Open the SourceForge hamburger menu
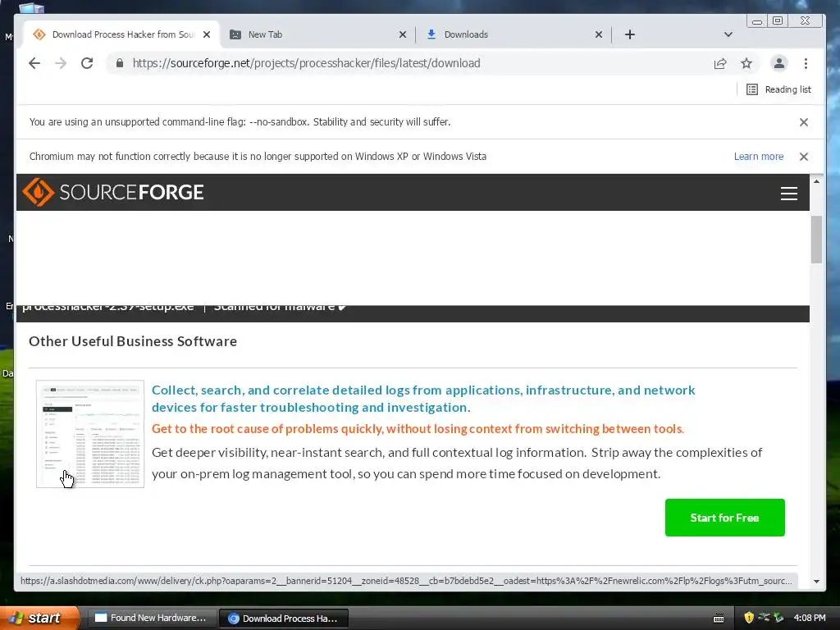The height and width of the screenshot is (630, 840). coord(788,194)
